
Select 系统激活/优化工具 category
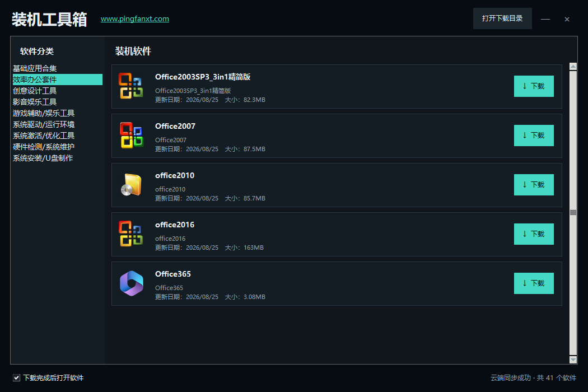coord(57,136)
